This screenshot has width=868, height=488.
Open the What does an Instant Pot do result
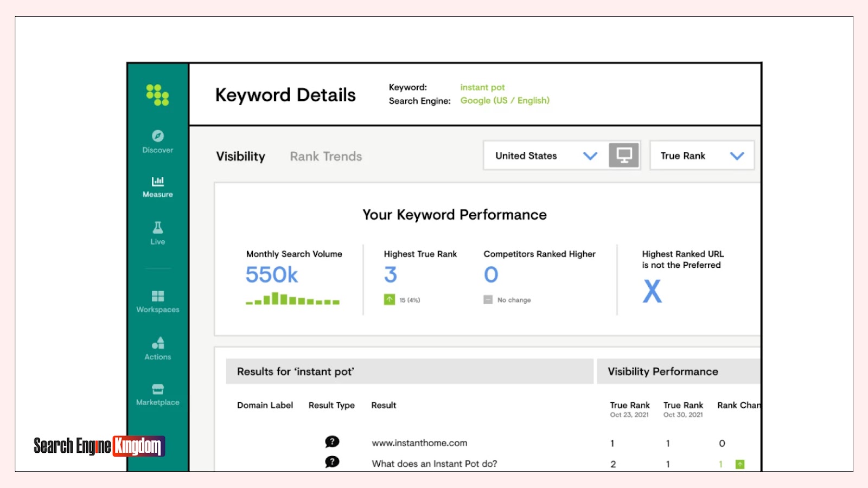coord(435,464)
